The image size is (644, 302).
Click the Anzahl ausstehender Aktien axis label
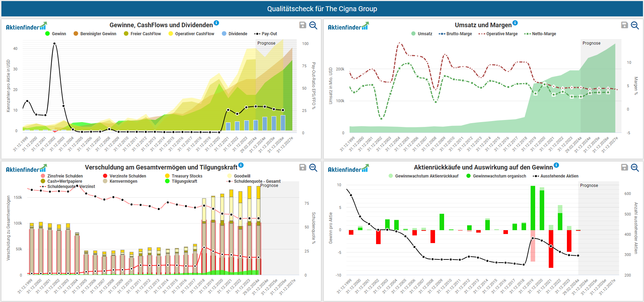click(x=636, y=228)
